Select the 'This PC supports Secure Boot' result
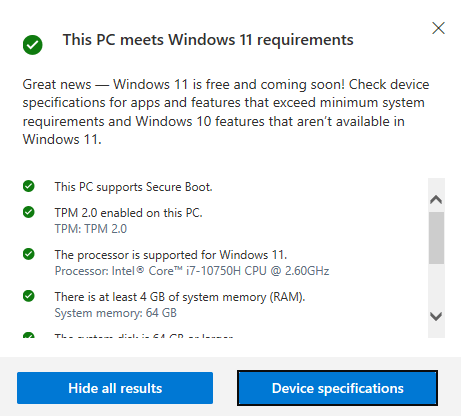Screen dimensions: 461x416 (x=133, y=187)
